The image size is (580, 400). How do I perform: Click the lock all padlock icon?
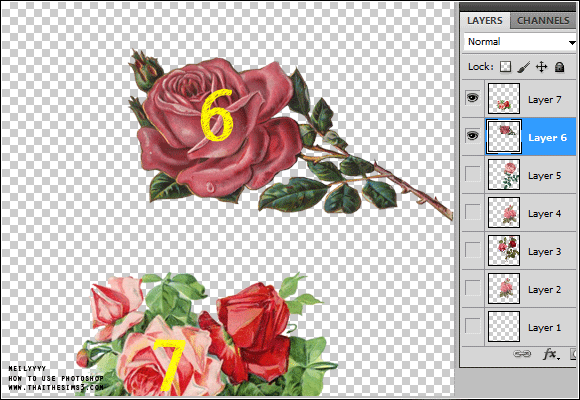[559, 67]
